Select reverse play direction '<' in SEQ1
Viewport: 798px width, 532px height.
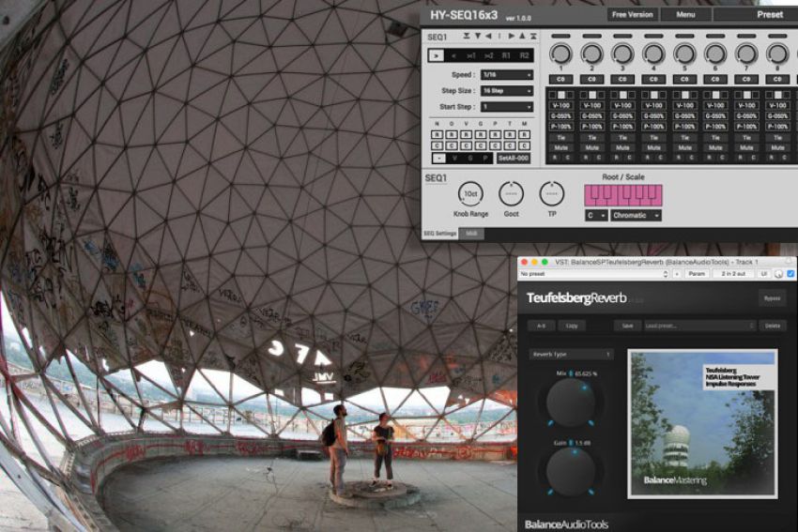coord(453,55)
